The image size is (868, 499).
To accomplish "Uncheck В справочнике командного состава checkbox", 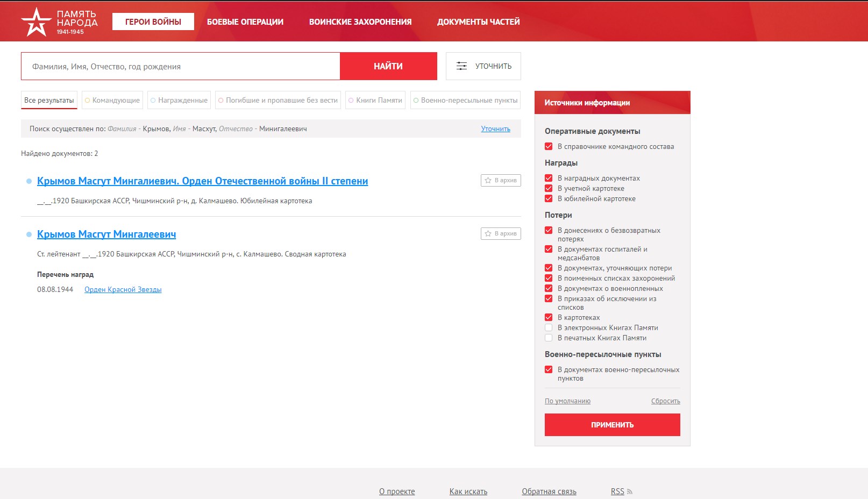I will click(x=549, y=147).
